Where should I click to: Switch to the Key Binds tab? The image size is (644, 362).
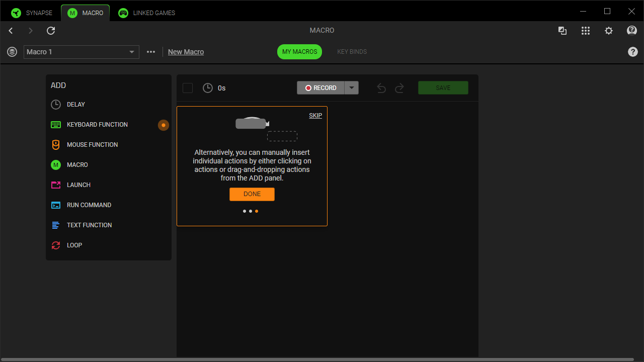point(352,52)
